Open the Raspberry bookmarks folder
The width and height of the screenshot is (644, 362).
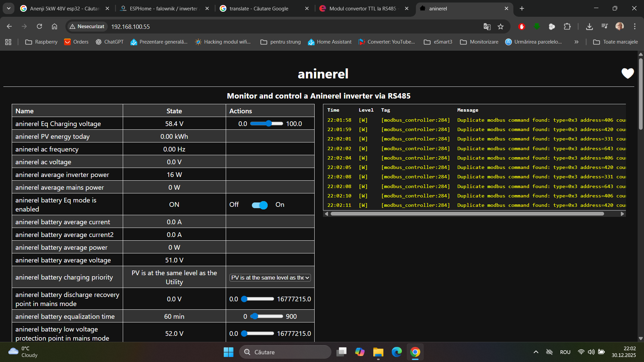41,42
